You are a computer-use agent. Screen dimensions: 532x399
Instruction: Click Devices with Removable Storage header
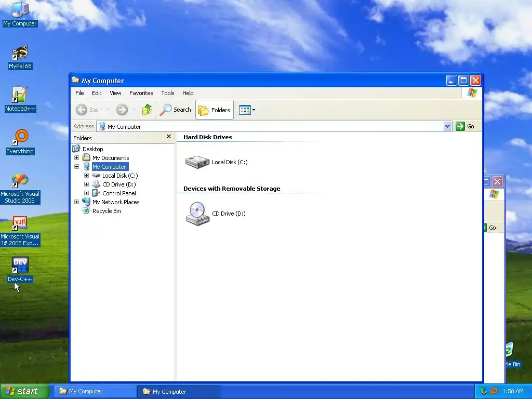coord(232,189)
